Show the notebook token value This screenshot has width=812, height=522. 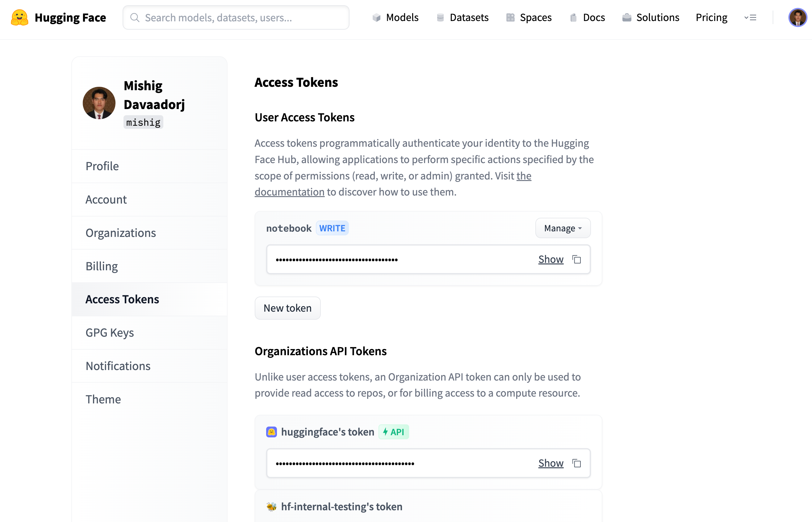550,259
